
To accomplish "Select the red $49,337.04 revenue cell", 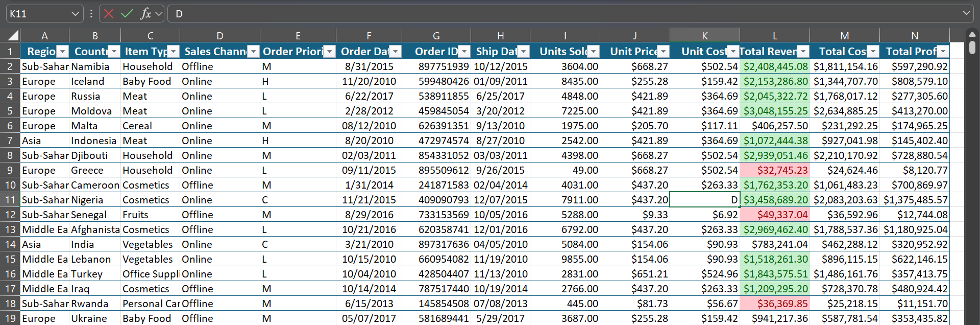I will pyautogui.click(x=774, y=215).
